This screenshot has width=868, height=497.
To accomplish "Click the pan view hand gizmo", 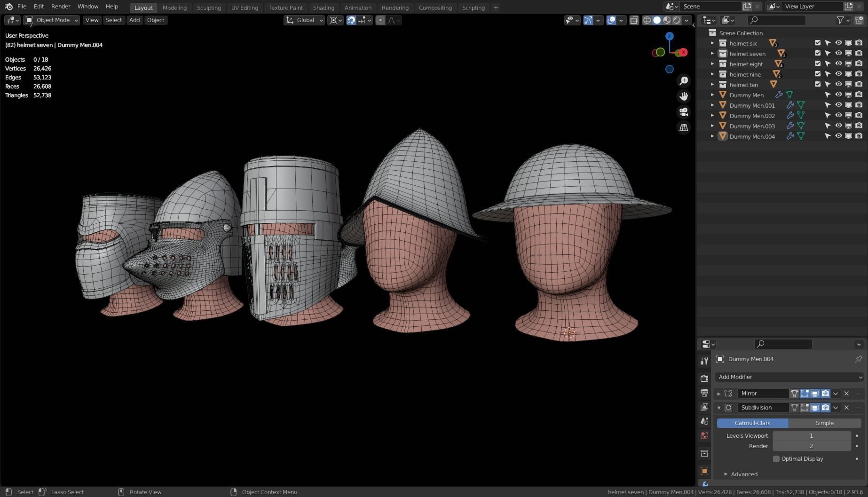I will [684, 96].
